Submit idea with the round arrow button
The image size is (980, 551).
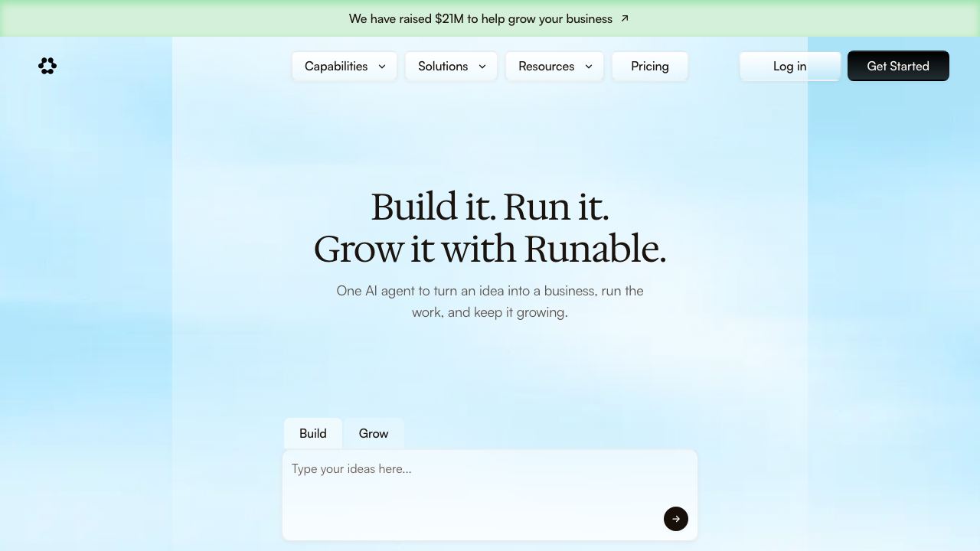tap(676, 519)
